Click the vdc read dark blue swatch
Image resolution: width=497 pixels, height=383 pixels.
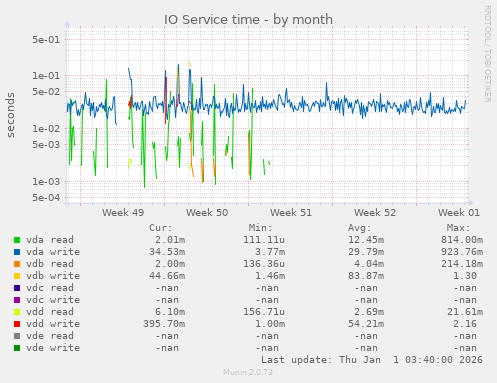[x=17, y=288]
